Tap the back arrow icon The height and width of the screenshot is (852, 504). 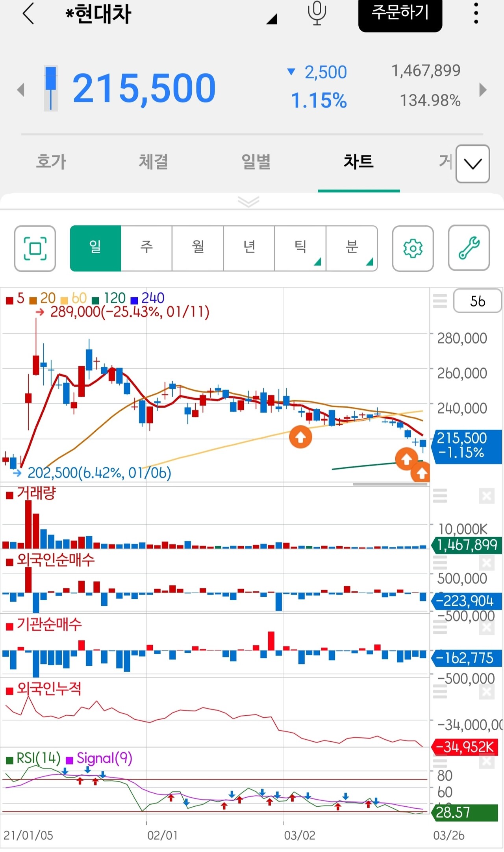click(28, 14)
